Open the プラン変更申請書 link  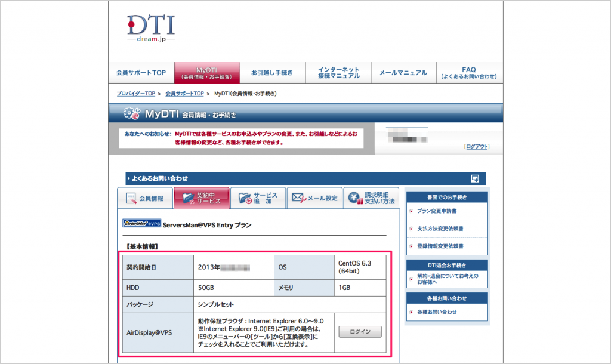[x=437, y=211]
